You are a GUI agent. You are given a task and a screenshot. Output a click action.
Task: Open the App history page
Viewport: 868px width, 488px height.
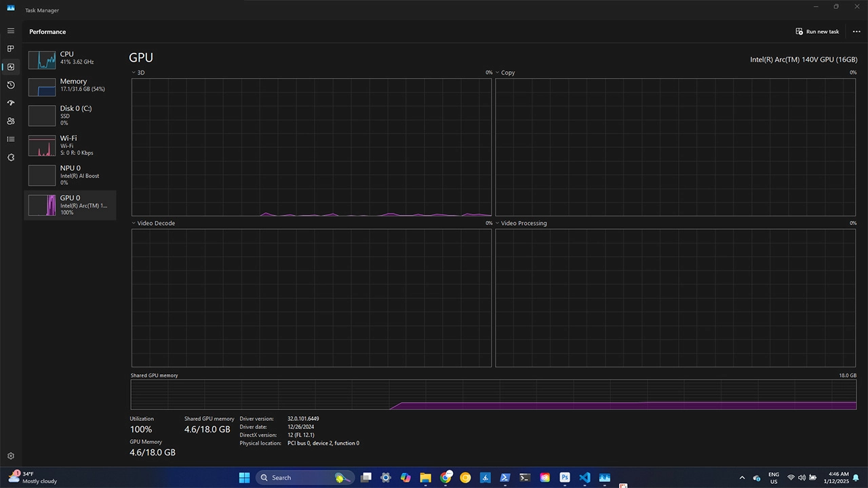10,85
